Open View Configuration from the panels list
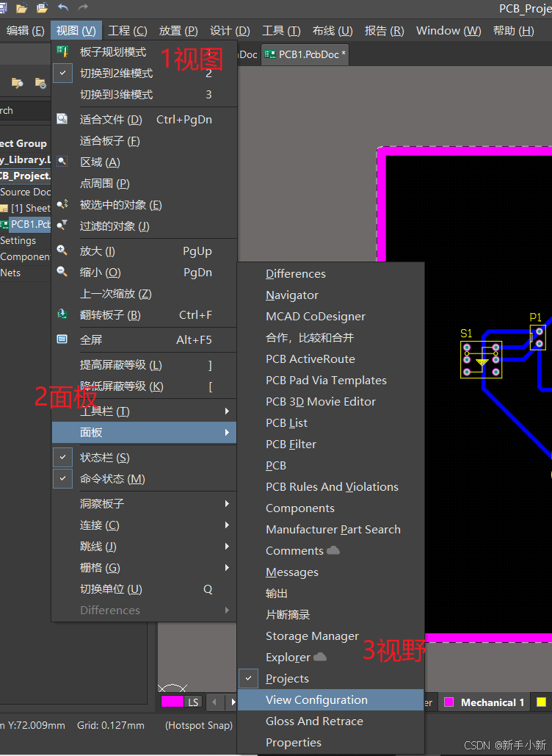This screenshot has height=756, width=552. (x=316, y=699)
